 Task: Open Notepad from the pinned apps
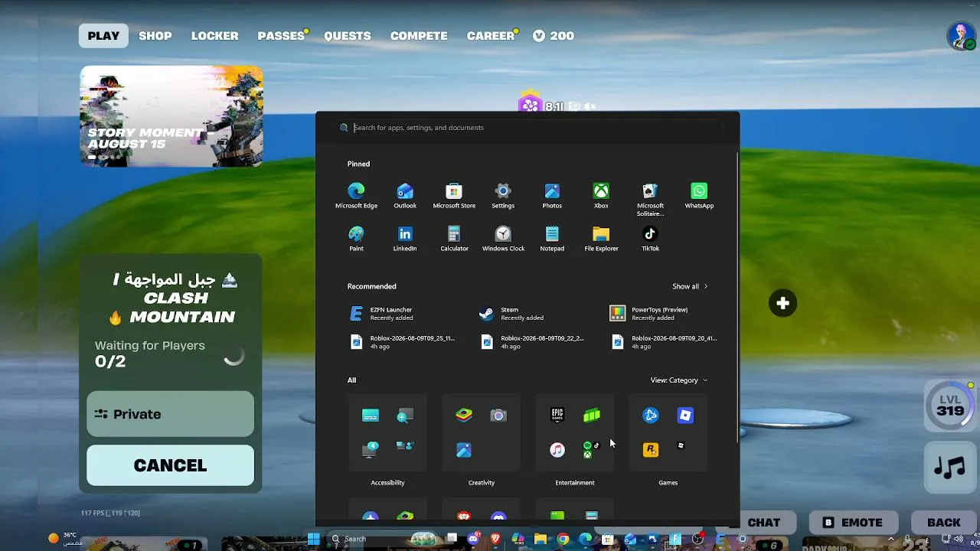click(x=552, y=239)
